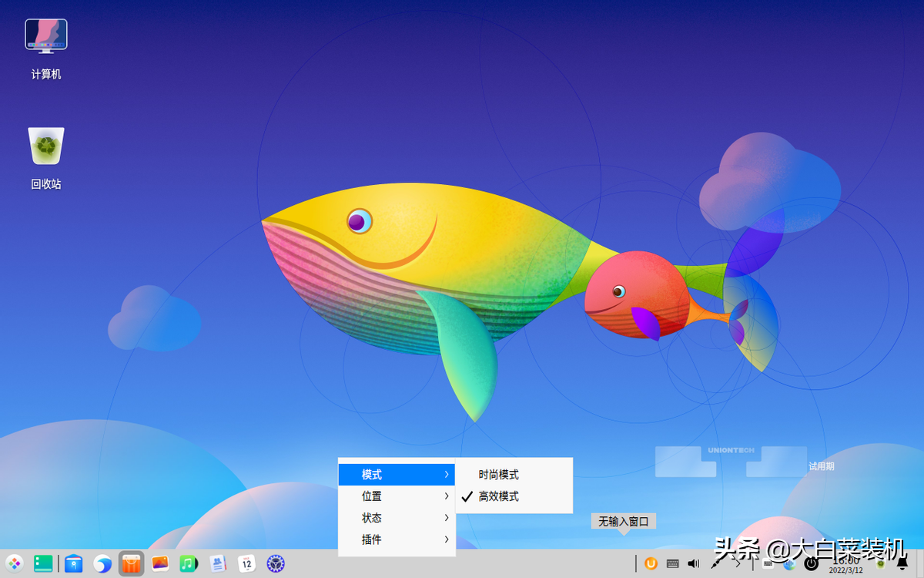Viewport: 924px width, 578px height.
Task: Click the pen-shaped tray icon
Action: (x=715, y=564)
